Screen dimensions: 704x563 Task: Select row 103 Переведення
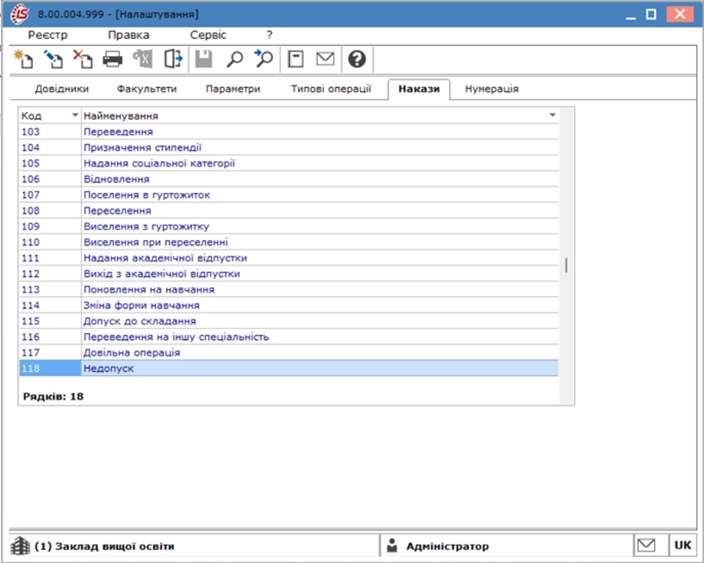click(x=289, y=132)
